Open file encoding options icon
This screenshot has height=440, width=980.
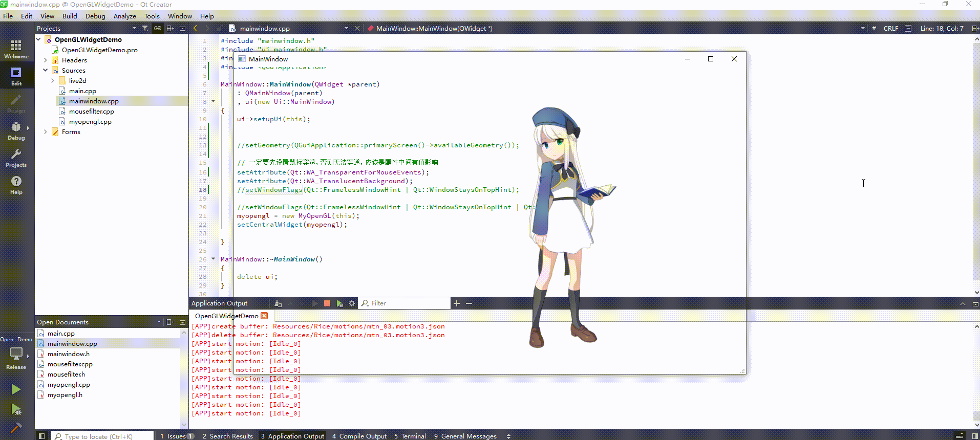pos(908,28)
